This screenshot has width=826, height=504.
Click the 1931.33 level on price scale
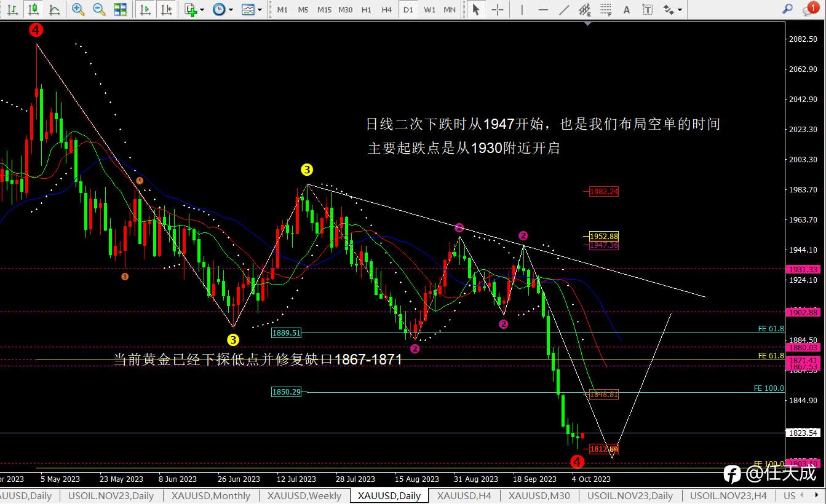tap(803, 269)
